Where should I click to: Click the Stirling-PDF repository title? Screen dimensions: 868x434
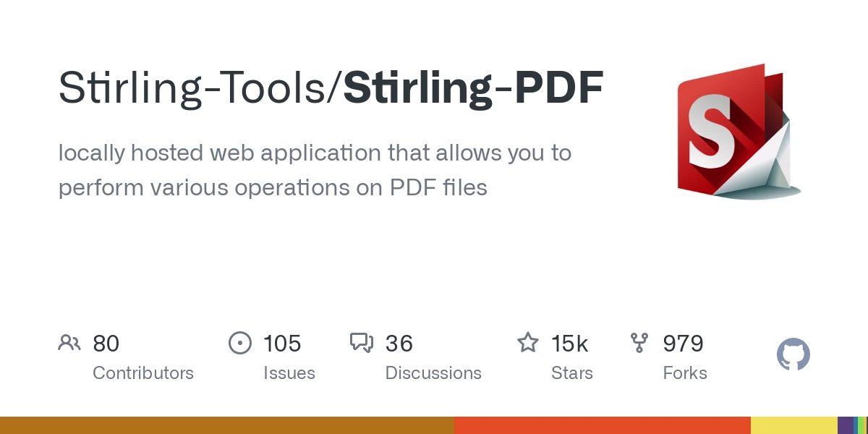click(472, 86)
